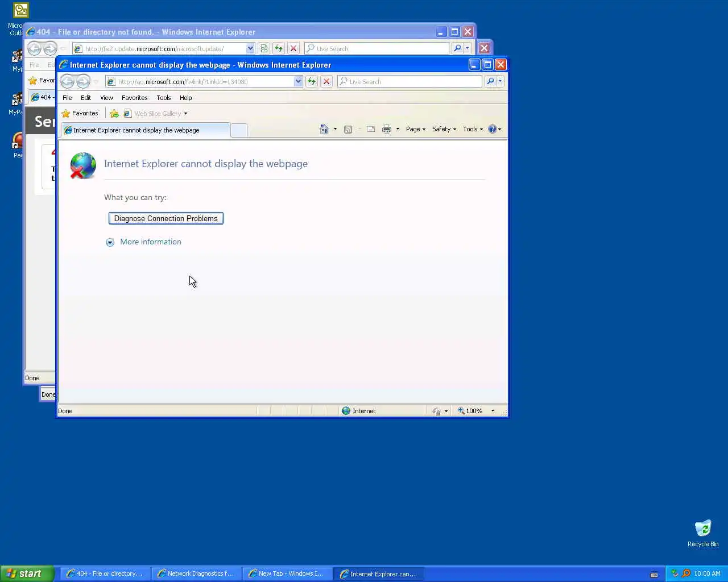This screenshot has height=582, width=728.
Task: Click the pop-up blocker status bar icon
Action: [x=436, y=411]
